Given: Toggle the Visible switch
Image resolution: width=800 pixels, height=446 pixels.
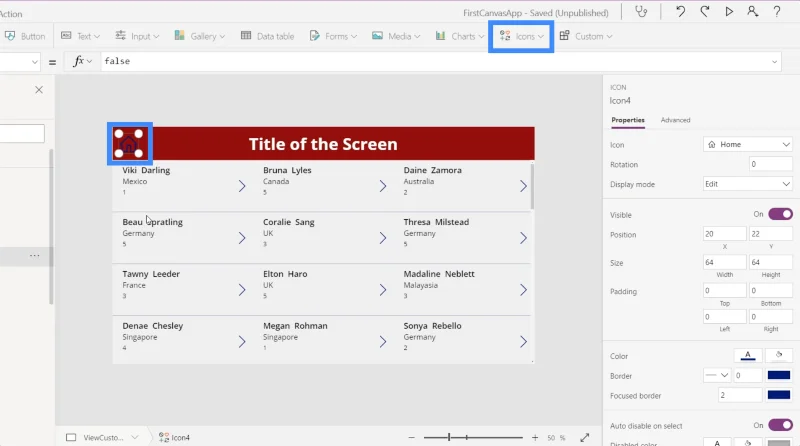Looking at the screenshot, I should coord(780,214).
